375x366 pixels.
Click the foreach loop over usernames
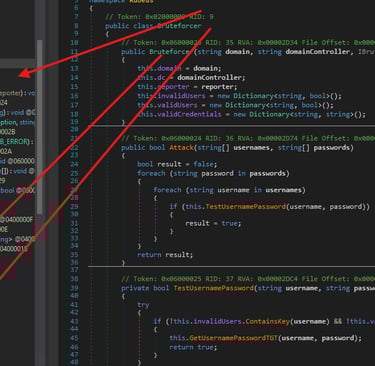click(229, 190)
